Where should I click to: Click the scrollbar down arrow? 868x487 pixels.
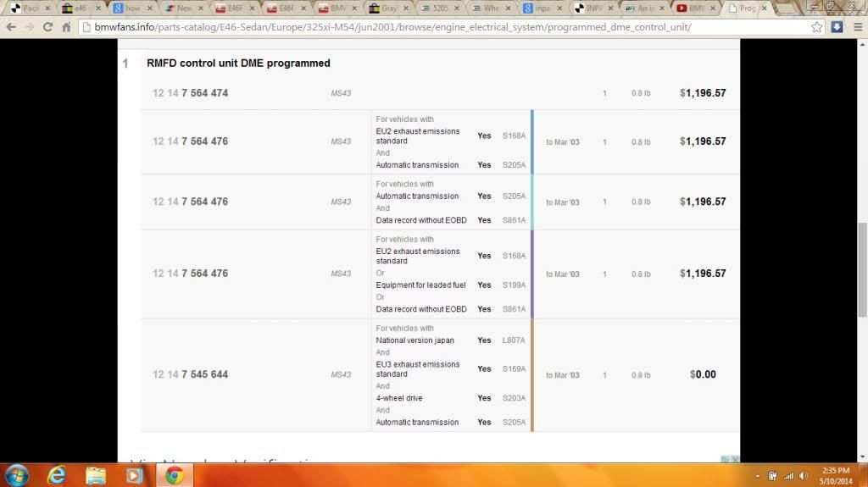862,457
